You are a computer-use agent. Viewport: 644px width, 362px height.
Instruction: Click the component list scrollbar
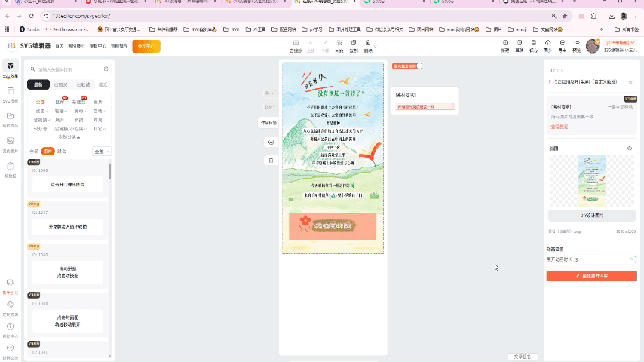(x=109, y=170)
